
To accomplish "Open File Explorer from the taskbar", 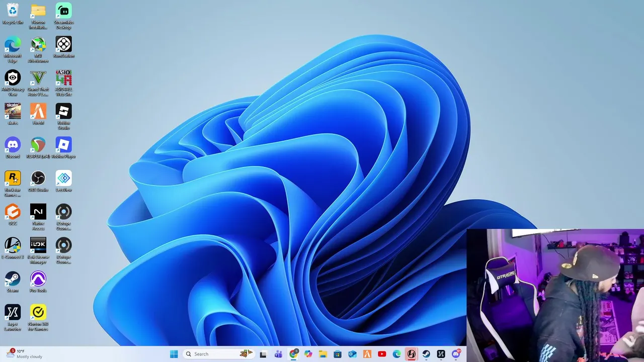I will point(323,354).
